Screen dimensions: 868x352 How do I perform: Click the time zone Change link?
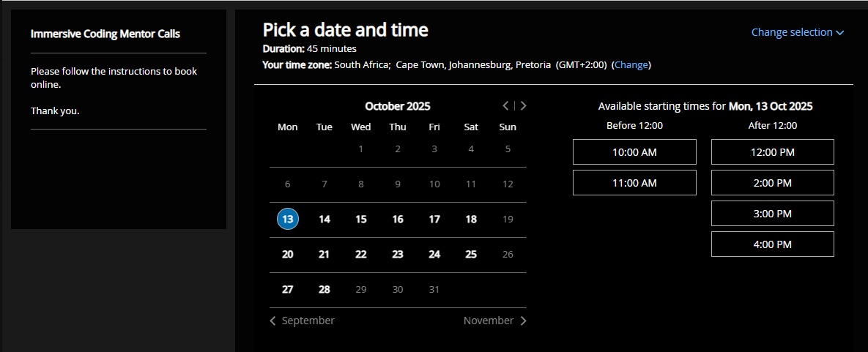coord(631,64)
